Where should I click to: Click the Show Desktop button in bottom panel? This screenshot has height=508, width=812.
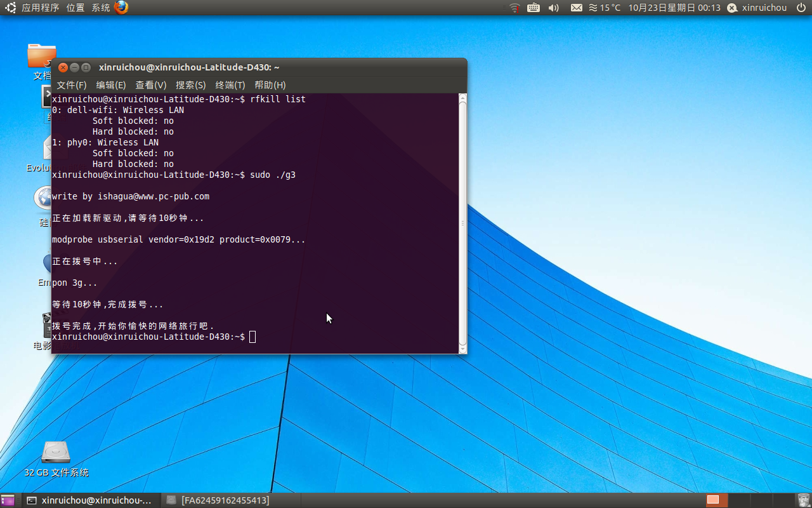[x=8, y=500]
